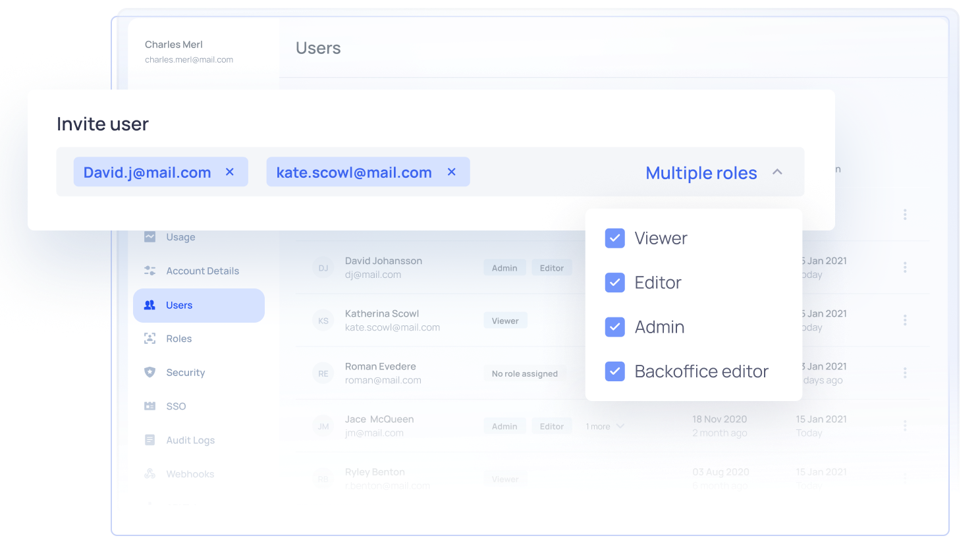Go to the Audit Logs section
Image resolution: width=980 pixels, height=540 pixels.
190,440
